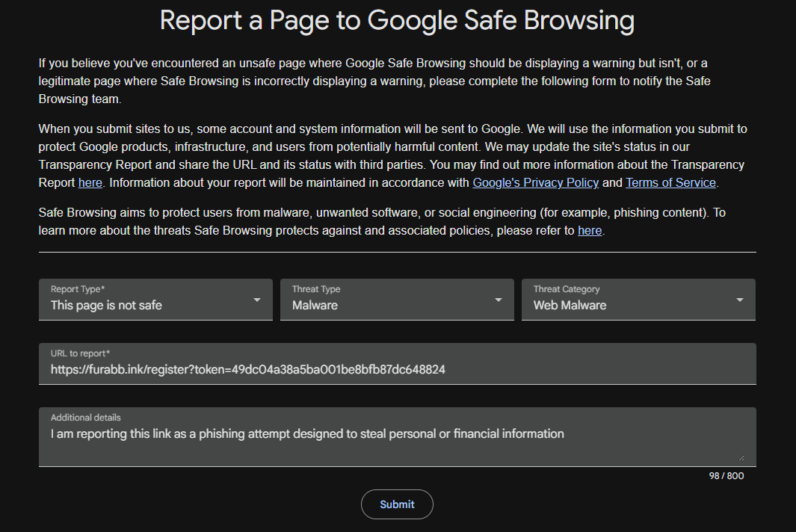Open the threats and policies 'here' link

[x=590, y=230]
